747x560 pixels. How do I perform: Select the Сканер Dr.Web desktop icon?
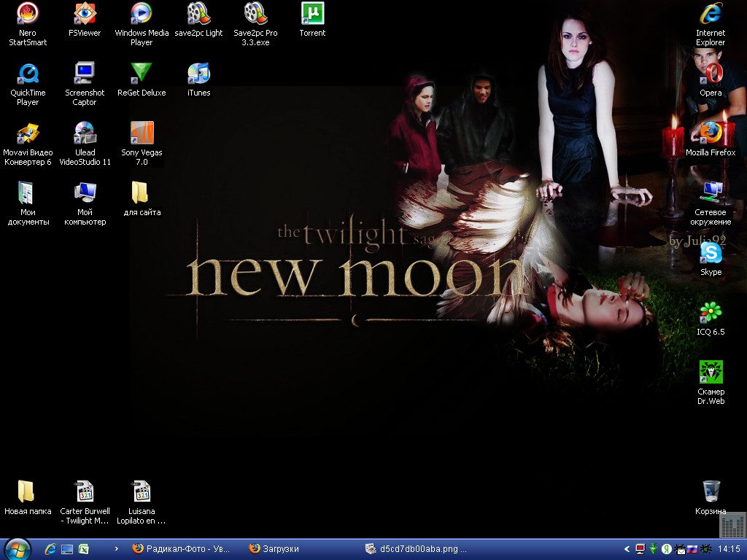(711, 383)
